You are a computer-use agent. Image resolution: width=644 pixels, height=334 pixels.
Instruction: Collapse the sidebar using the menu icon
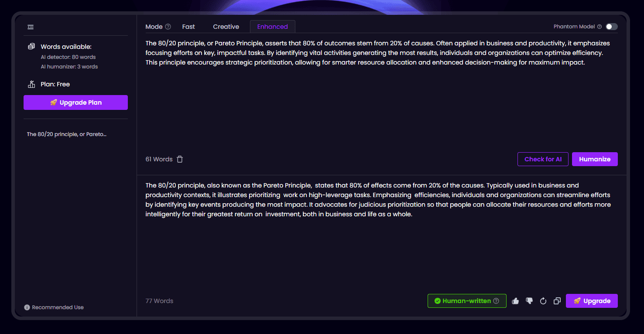pyautogui.click(x=31, y=27)
